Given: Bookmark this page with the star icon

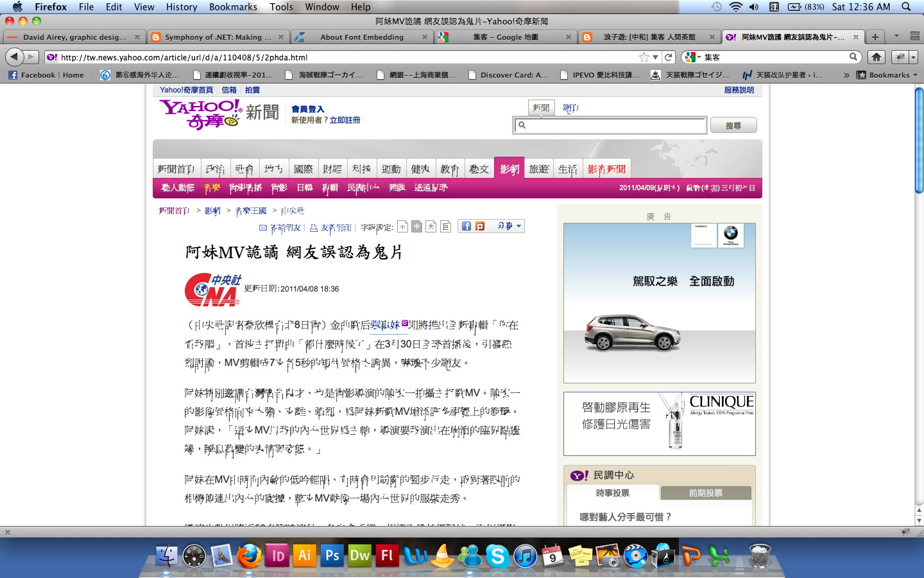Looking at the screenshot, I should click(x=644, y=57).
